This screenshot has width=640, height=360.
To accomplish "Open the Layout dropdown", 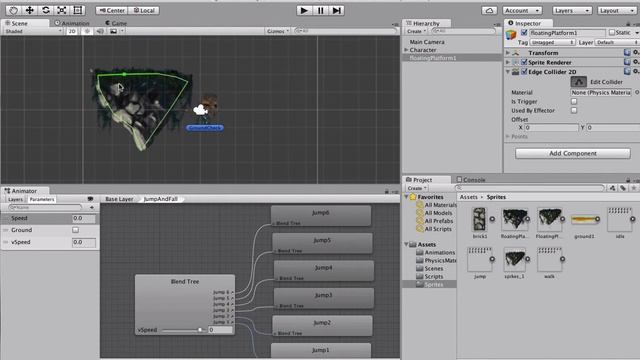I will point(617,10).
